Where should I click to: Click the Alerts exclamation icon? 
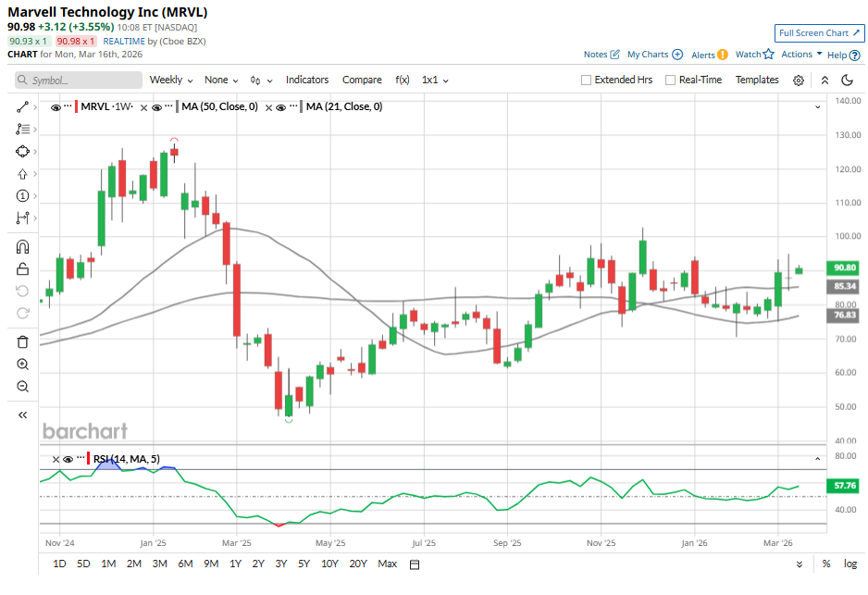point(723,55)
